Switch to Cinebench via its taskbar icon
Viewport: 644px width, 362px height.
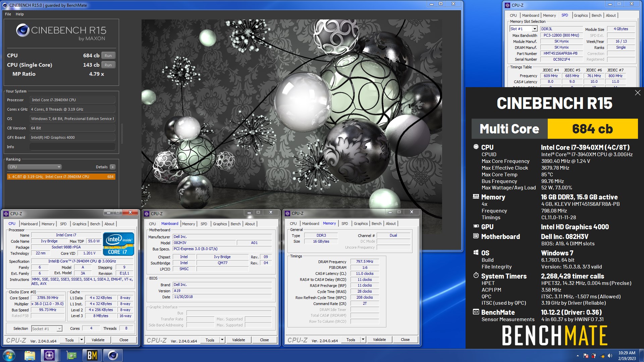point(113,355)
